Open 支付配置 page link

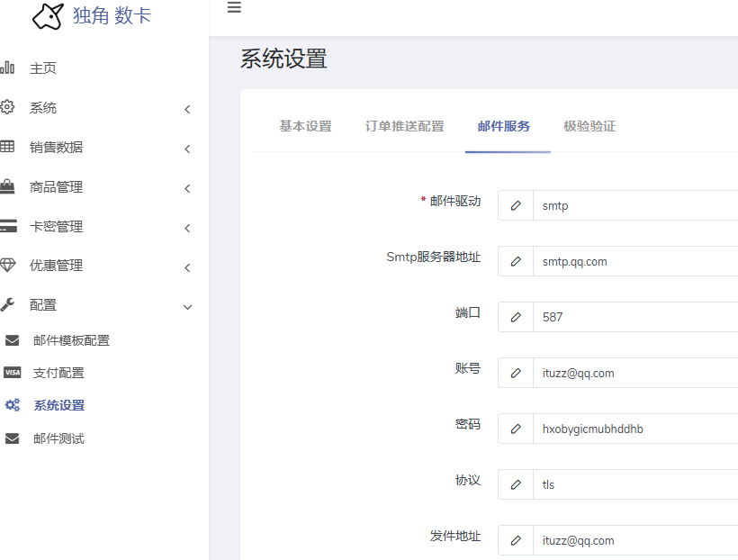coord(58,373)
